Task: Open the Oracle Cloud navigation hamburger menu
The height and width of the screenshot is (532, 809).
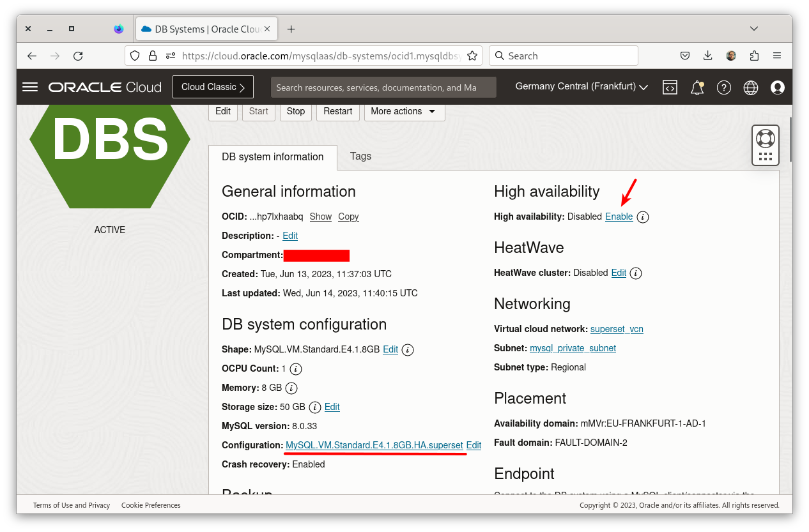Action: click(30, 87)
